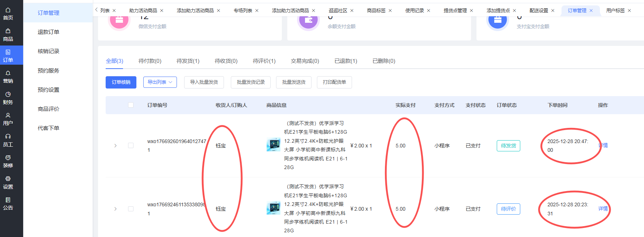Close the 助力活动商品 tab
The image size is (644, 237).
coord(162,11)
